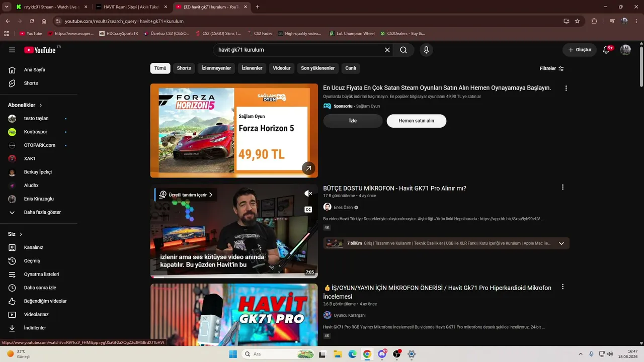Expand the '7 bölüm' chapters list

tap(561, 243)
